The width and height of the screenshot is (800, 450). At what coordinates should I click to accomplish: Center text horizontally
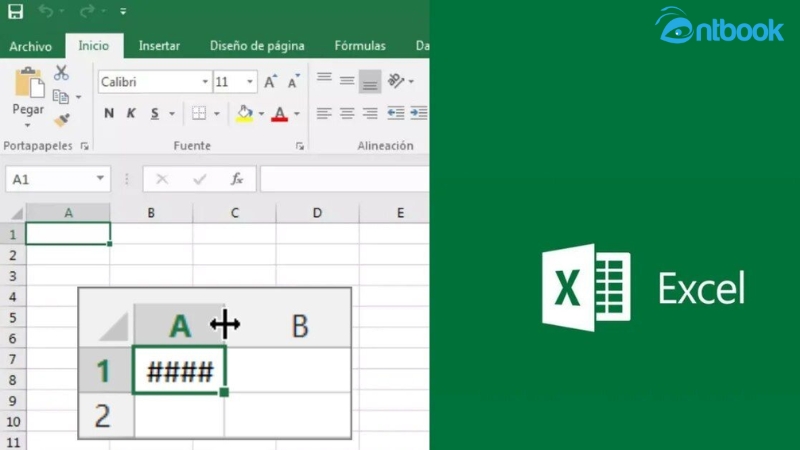tap(347, 113)
